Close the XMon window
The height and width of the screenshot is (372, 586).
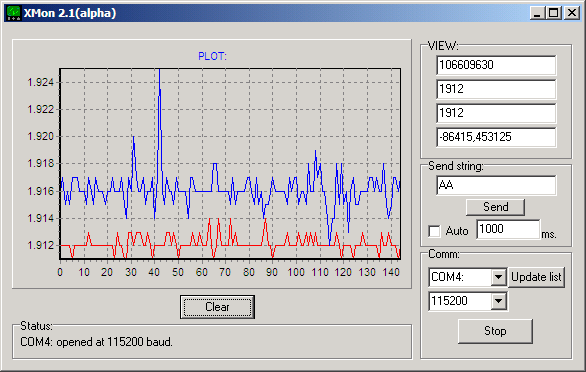pyautogui.click(x=571, y=13)
